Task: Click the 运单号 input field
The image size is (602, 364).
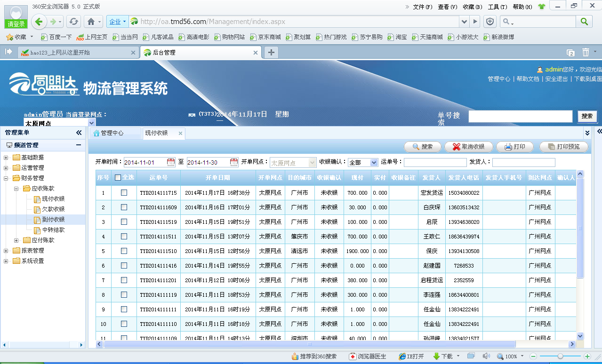Action: click(x=435, y=162)
